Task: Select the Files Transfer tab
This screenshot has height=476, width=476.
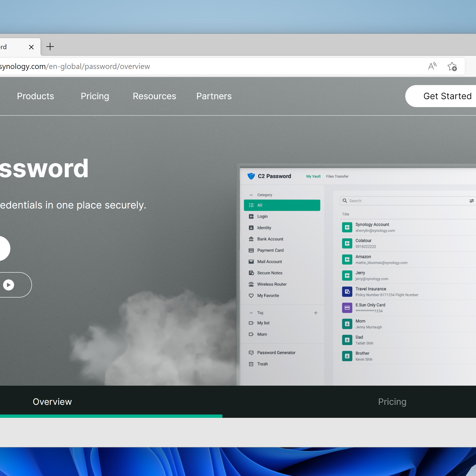Action: click(337, 176)
